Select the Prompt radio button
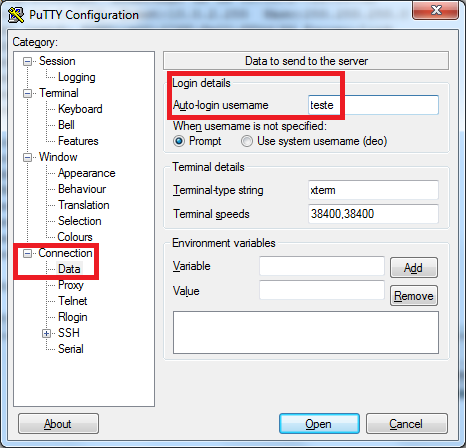466x448 pixels. pyautogui.click(x=179, y=141)
